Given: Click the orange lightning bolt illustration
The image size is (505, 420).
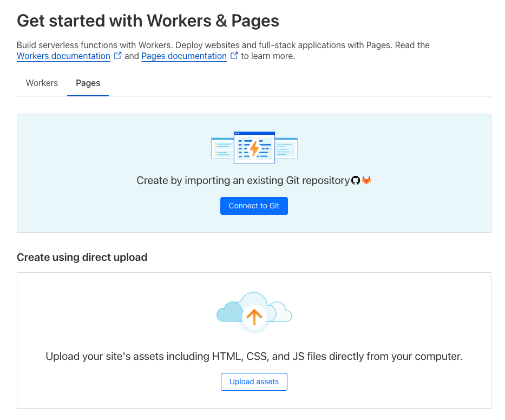Looking at the screenshot, I should [254, 148].
